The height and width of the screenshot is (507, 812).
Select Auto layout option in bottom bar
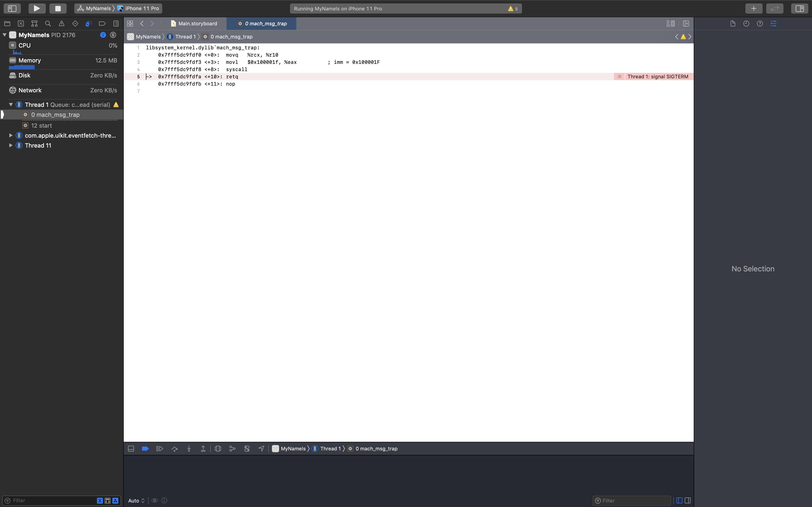click(136, 501)
